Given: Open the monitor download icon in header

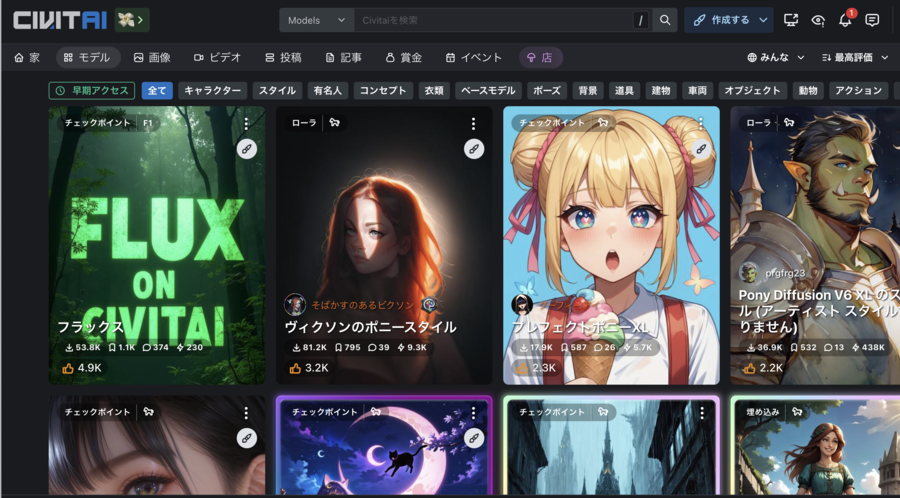Looking at the screenshot, I should [791, 20].
